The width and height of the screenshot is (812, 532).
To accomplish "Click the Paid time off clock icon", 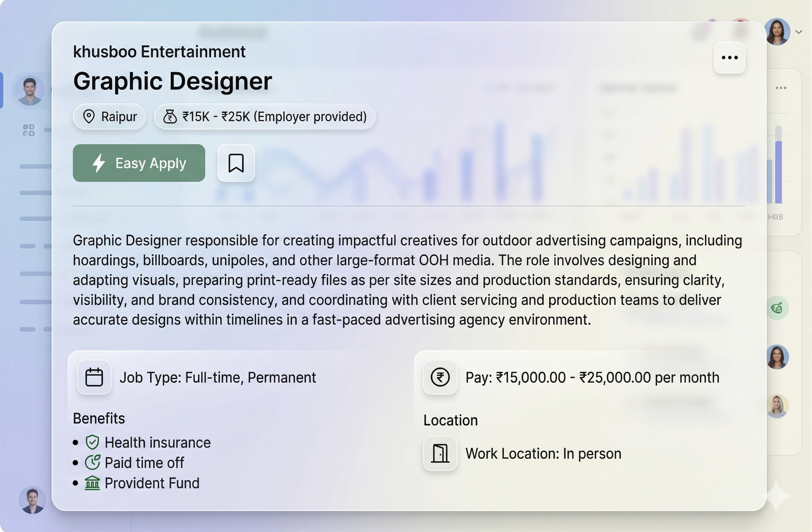I will click(x=92, y=462).
